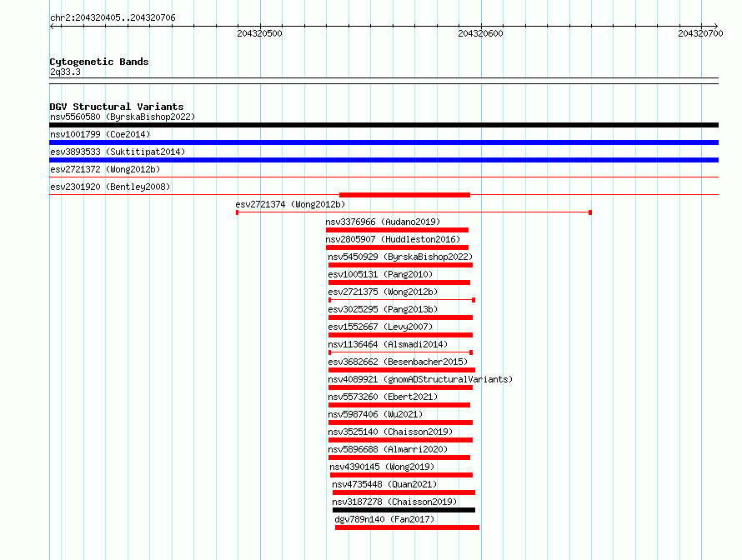
Task: Click the left end marker of esv2721374
Action: pos(237,212)
